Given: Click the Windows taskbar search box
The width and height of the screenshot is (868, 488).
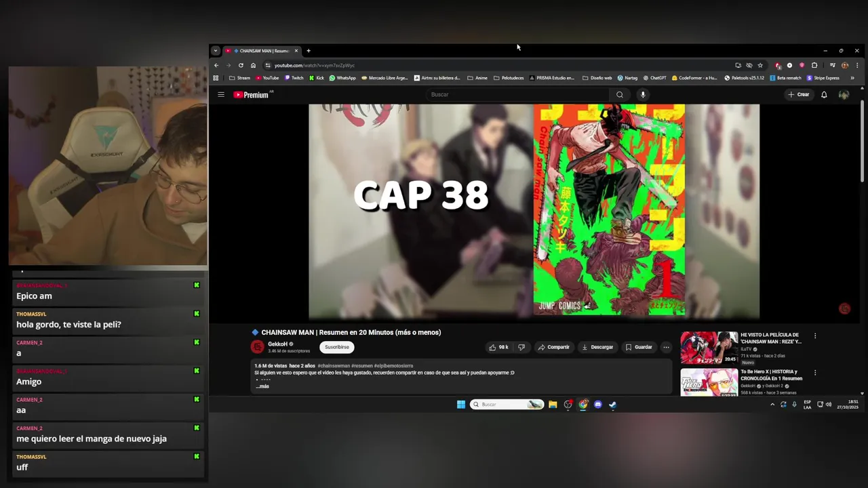Looking at the screenshot, I should click(507, 405).
